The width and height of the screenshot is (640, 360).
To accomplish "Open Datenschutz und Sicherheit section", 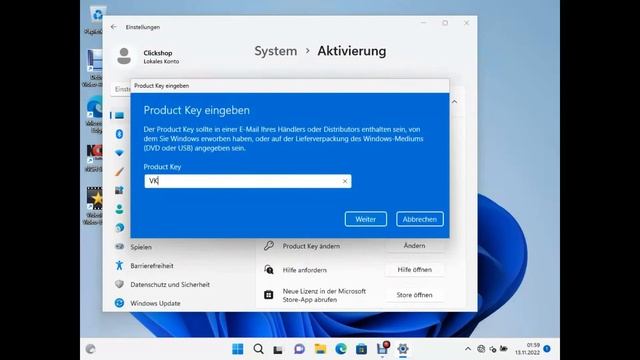I will pos(170,284).
